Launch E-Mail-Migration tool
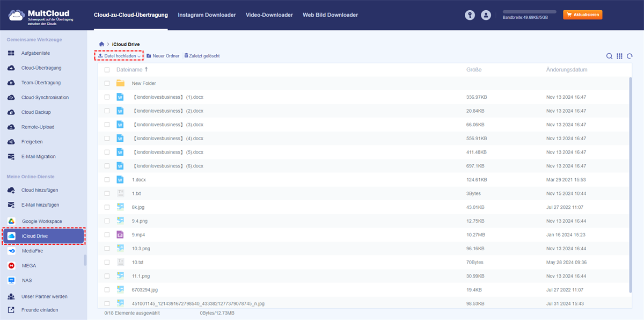Image resolution: width=644 pixels, height=320 pixels. [38, 157]
